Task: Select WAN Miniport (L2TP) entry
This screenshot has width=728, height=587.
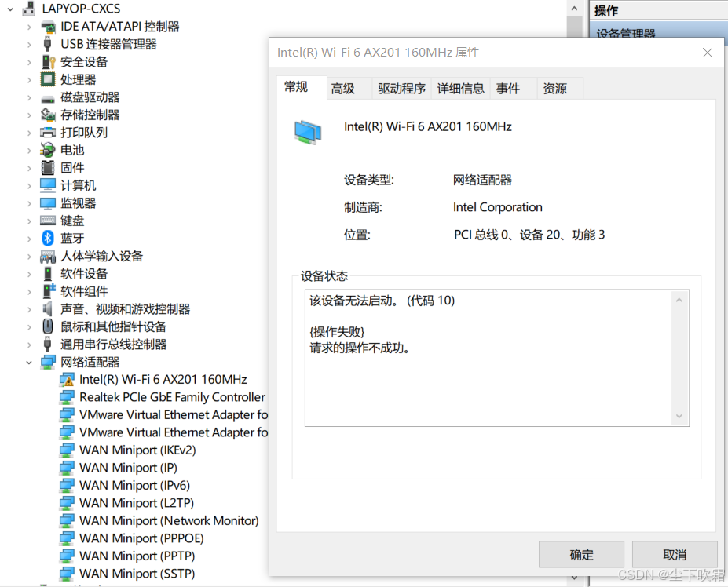Action: [x=137, y=503]
